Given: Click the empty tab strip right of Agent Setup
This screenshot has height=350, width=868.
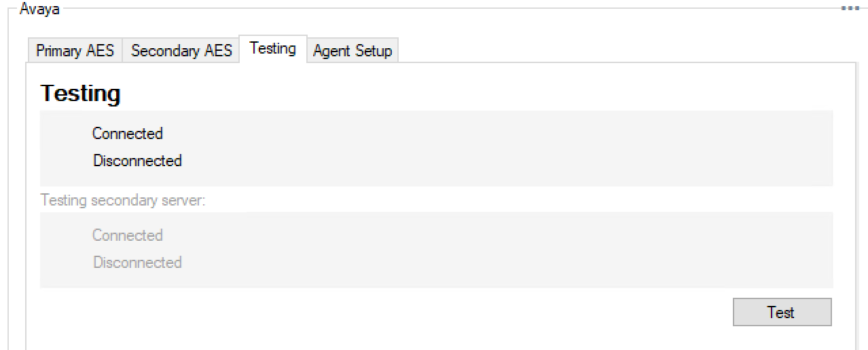Looking at the screenshot, I should (x=611, y=51).
